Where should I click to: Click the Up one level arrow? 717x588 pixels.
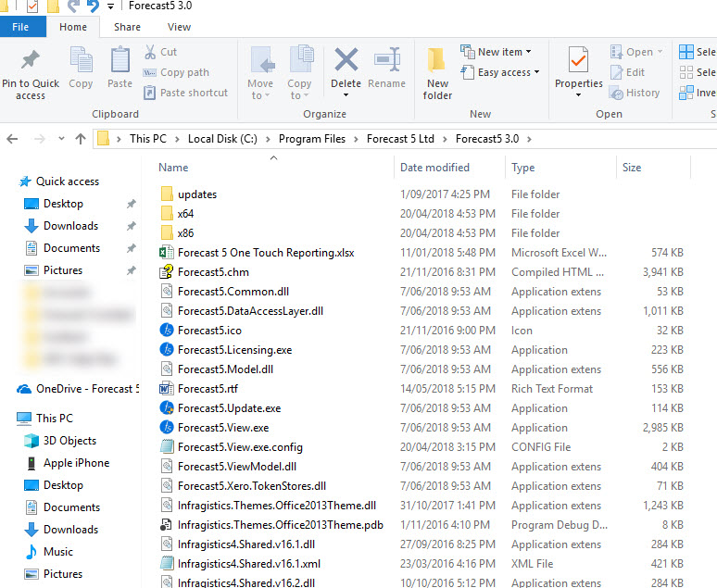point(81,139)
